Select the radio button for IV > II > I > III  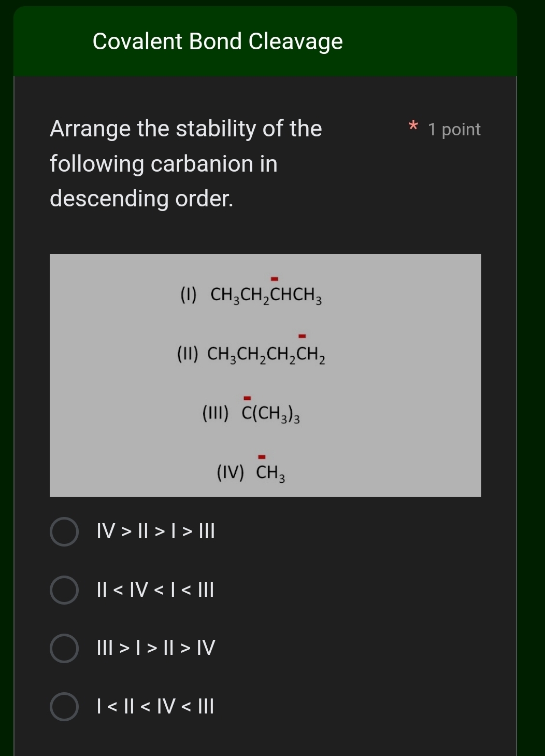[x=64, y=531]
